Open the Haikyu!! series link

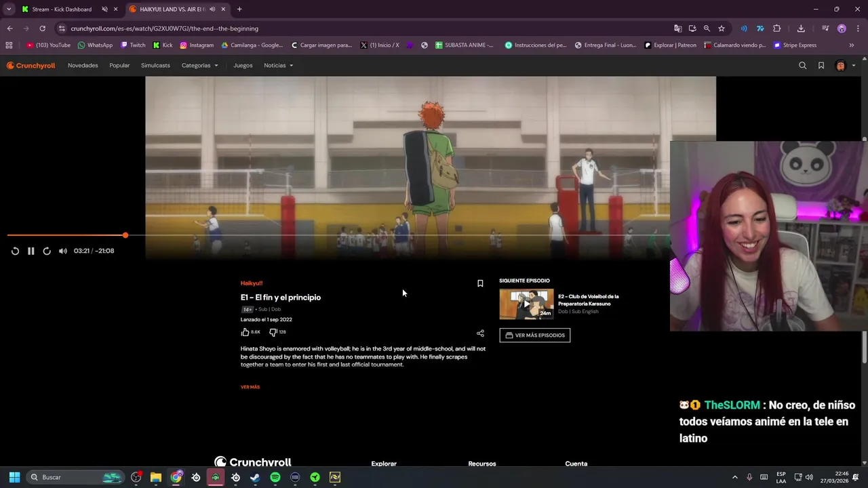pos(251,283)
